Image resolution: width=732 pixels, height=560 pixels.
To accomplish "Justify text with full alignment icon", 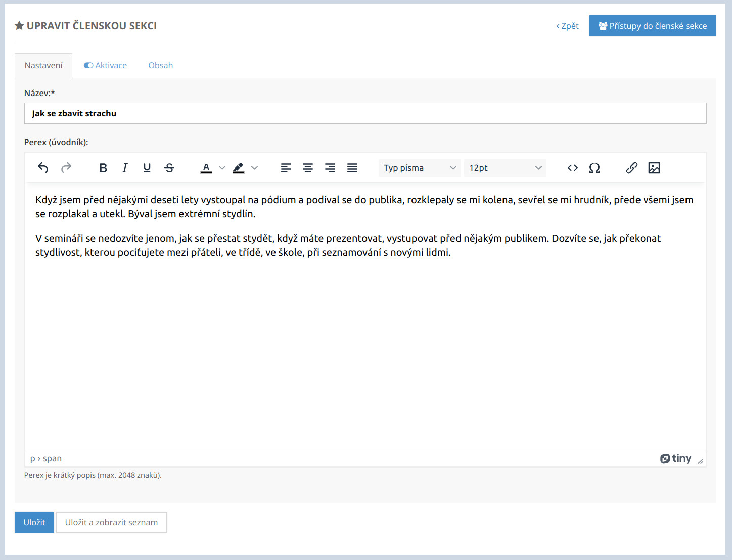I will [x=352, y=168].
